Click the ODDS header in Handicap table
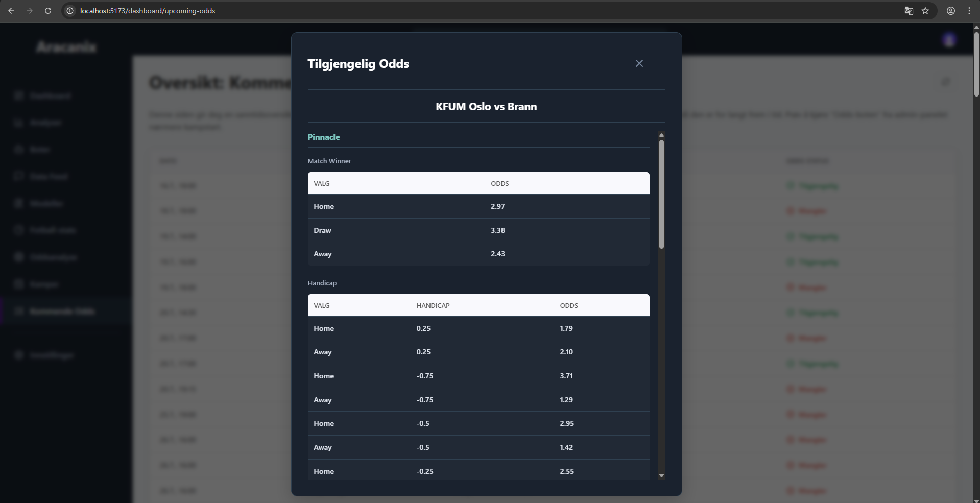980x503 pixels. point(569,305)
